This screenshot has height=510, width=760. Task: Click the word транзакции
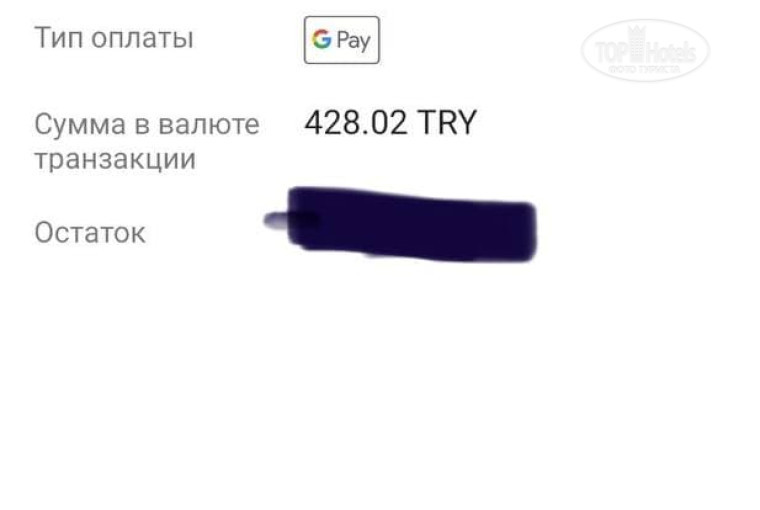coord(115,159)
